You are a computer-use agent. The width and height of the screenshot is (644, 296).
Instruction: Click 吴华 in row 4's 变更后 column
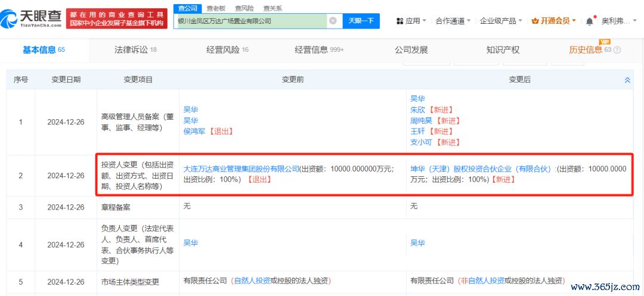point(417,243)
